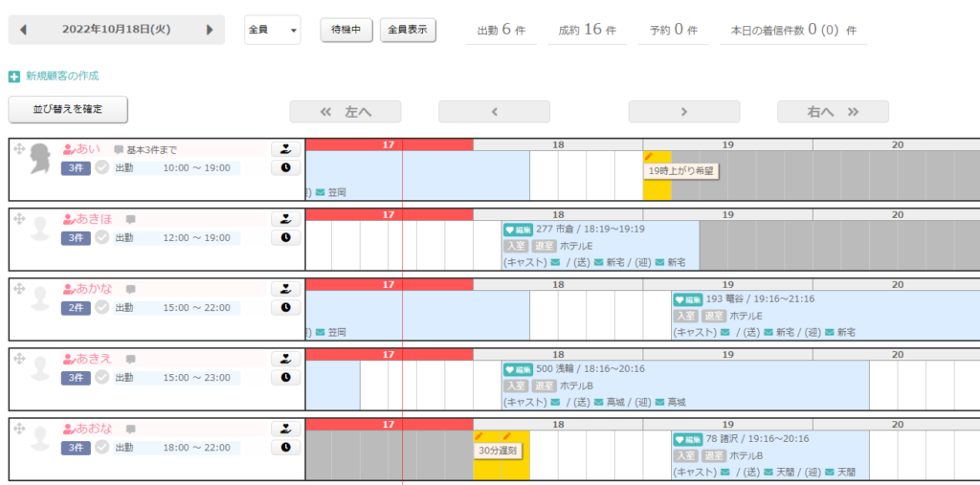Toggle the check circle in あい's row
Screen dimensions: 980x485
101,167
